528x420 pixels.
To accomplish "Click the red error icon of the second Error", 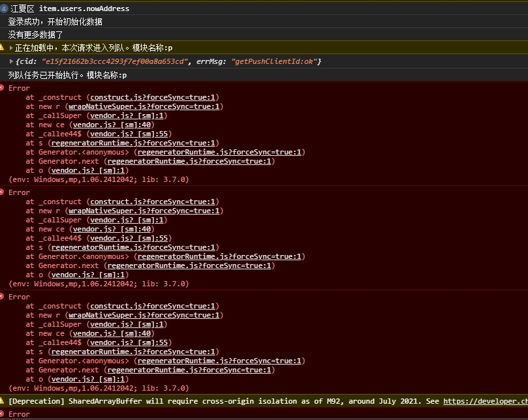I will coord(3,192).
